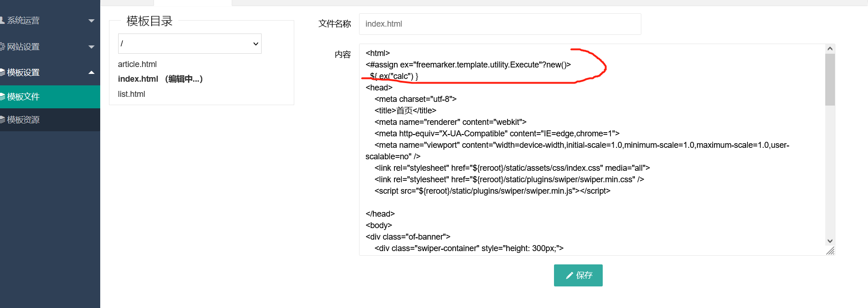Click the layers icon beside 模板文件
The height and width of the screenshot is (308, 868).
pyautogui.click(x=2, y=96)
